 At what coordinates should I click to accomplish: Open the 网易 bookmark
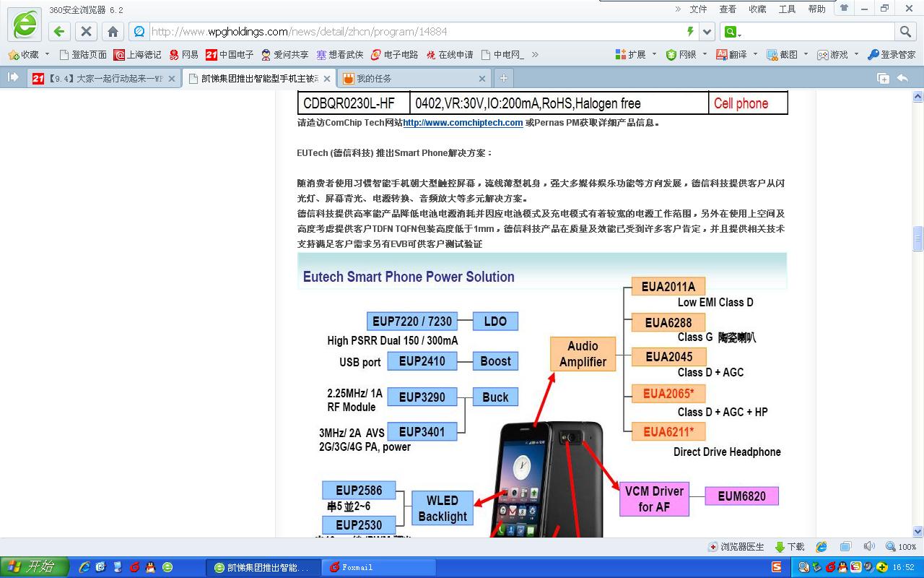[x=184, y=54]
